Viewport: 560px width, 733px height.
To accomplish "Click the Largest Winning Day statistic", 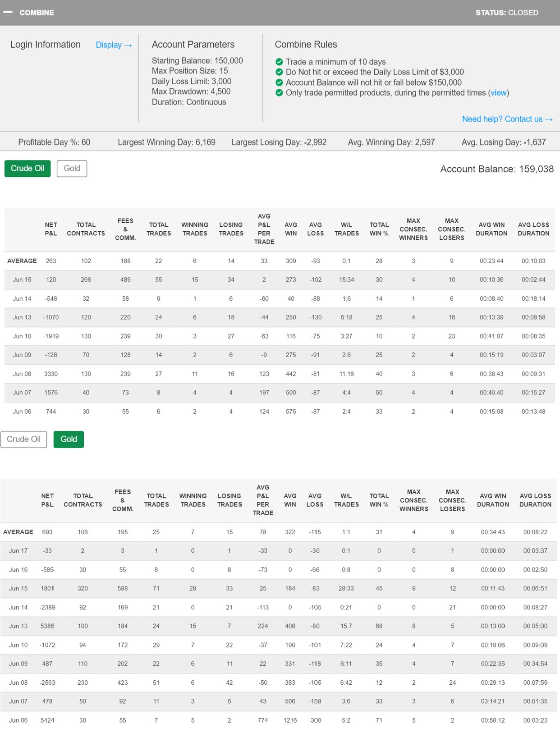I will point(166,142).
